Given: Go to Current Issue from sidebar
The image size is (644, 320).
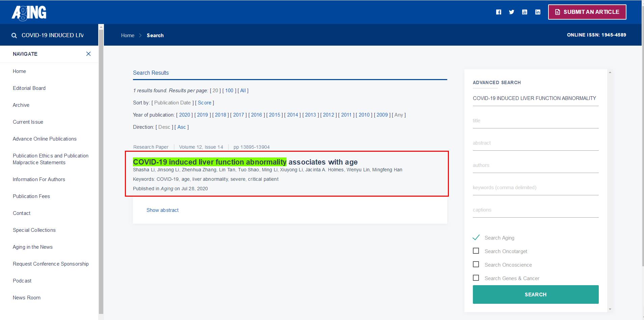Looking at the screenshot, I should pos(28,122).
